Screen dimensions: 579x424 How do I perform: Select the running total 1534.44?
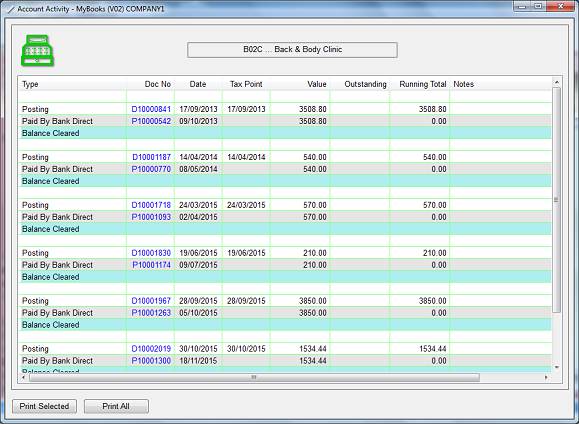click(x=432, y=349)
